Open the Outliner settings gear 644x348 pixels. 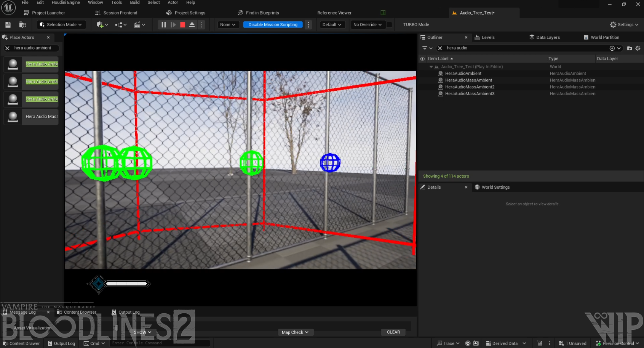[x=638, y=48]
